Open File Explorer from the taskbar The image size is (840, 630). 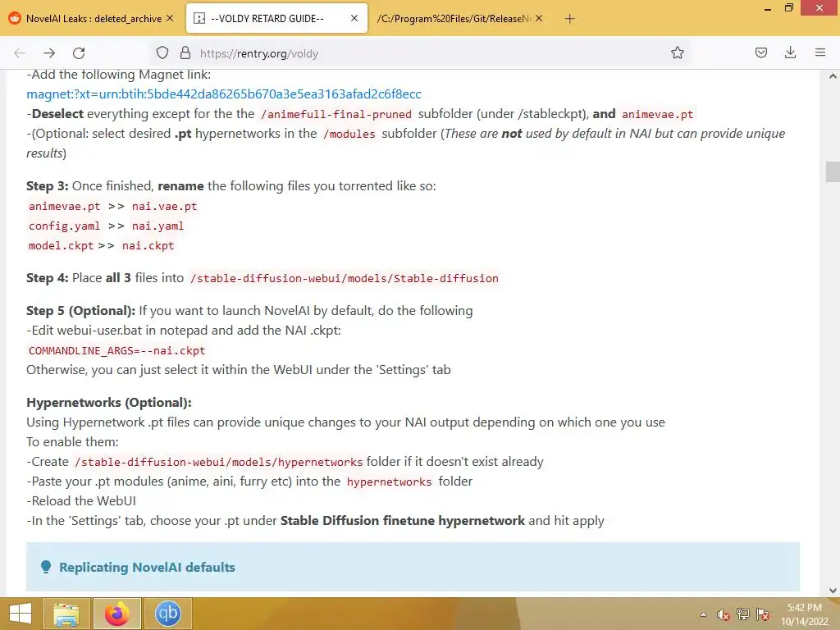point(66,614)
